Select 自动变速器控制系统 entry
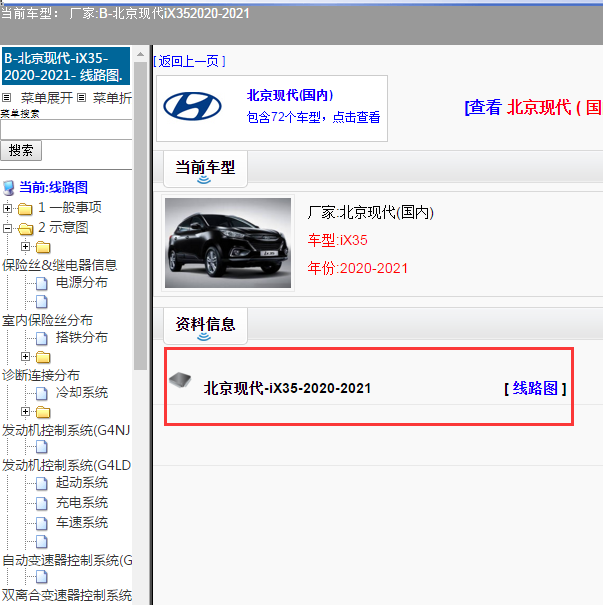The height and width of the screenshot is (605, 603). point(67,560)
